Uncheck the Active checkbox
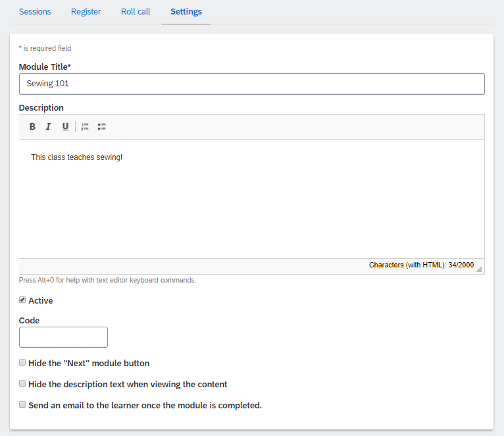The image size is (504, 436). pyautogui.click(x=22, y=300)
